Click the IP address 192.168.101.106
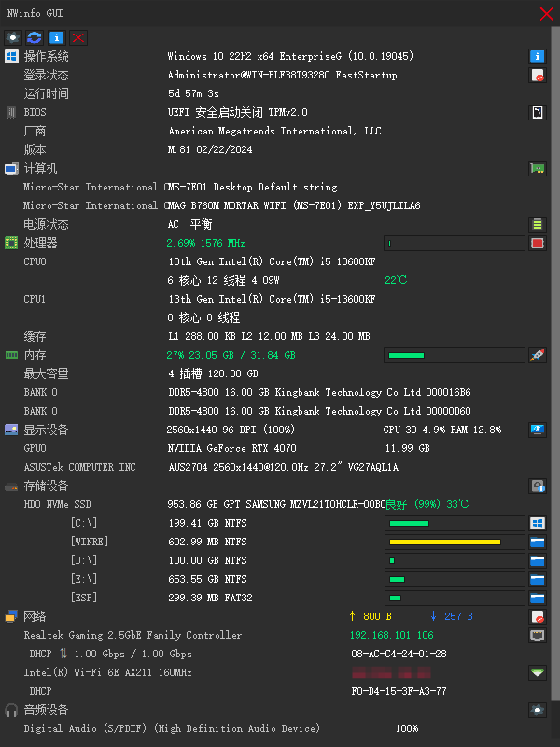 [x=392, y=635]
